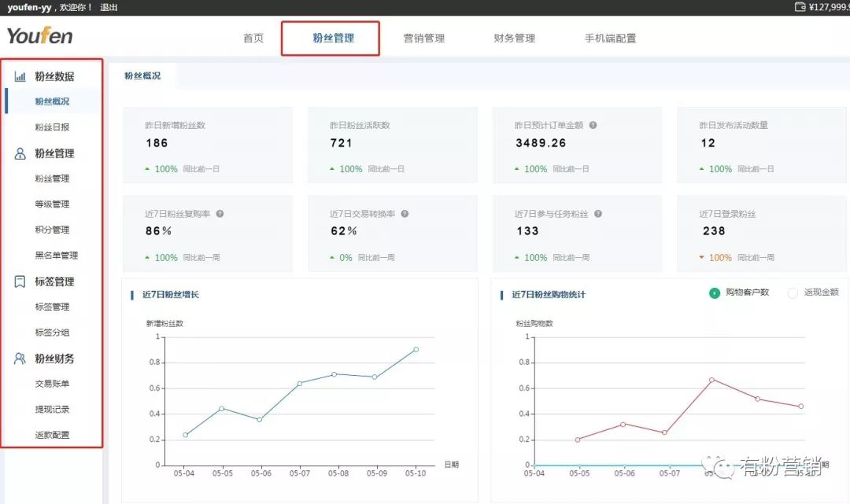
Task: Open the 财务管理 top menu
Action: point(515,38)
